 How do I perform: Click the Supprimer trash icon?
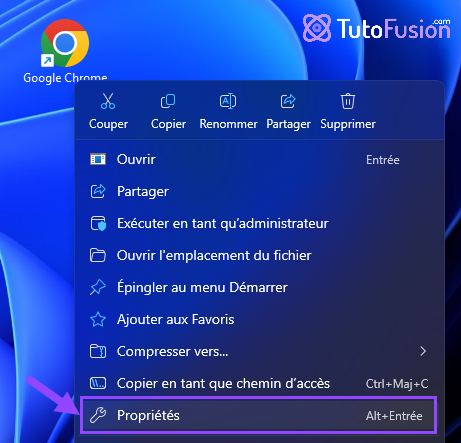pyautogui.click(x=348, y=101)
